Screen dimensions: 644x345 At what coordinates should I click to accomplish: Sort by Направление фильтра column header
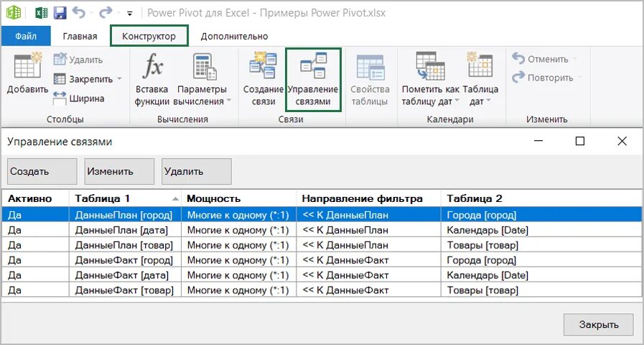tap(369, 198)
